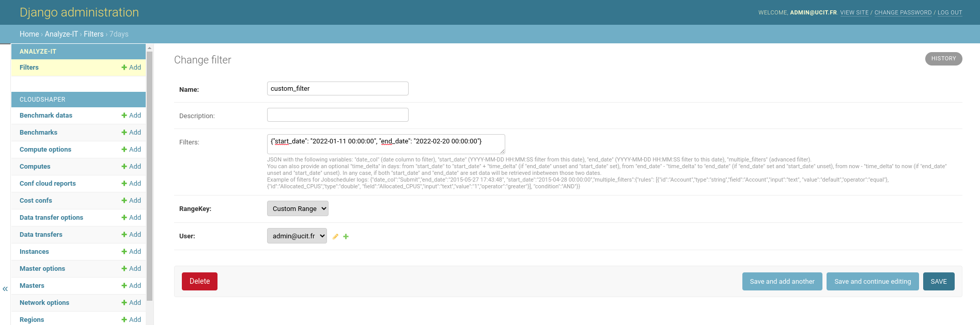Click Add next to Compute options
Screen dimensions: 980x325
(131, 150)
